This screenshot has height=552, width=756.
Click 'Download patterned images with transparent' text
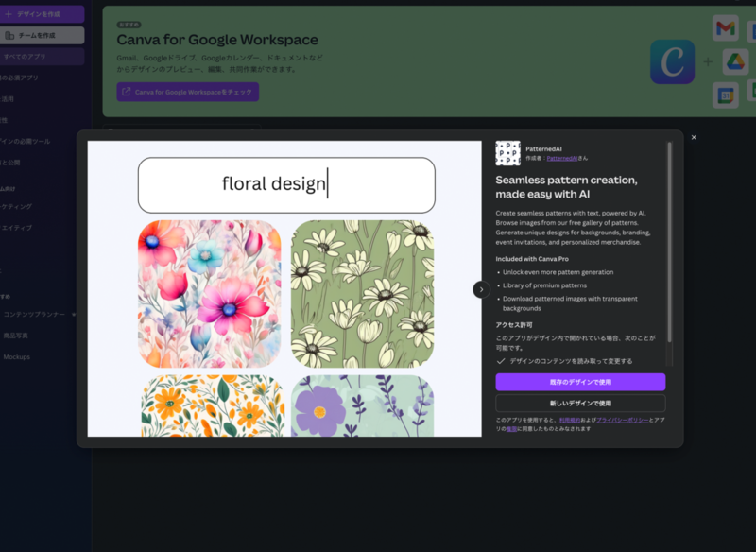click(x=570, y=299)
